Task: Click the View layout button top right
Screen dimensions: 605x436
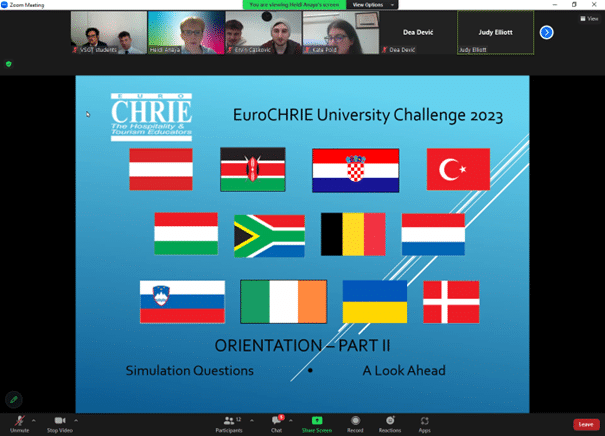Action: (589, 19)
